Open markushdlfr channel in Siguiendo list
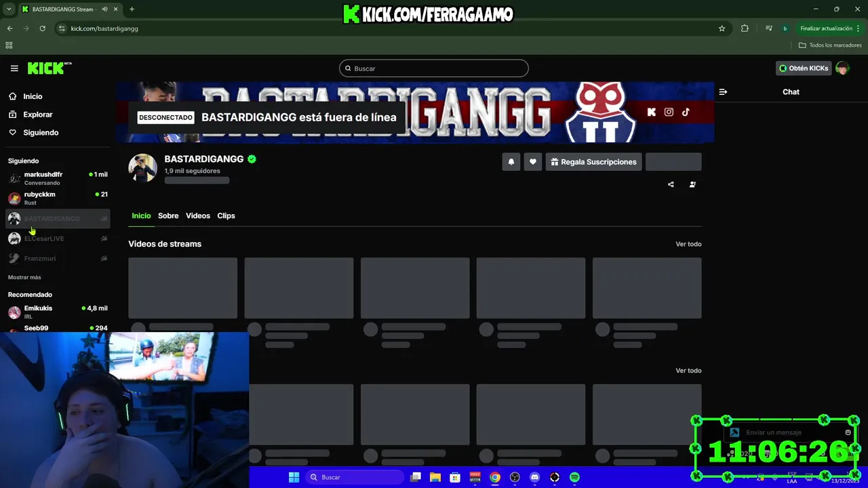Image resolution: width=868 pixels, height=488 pixels. click(x=58, y=178)
